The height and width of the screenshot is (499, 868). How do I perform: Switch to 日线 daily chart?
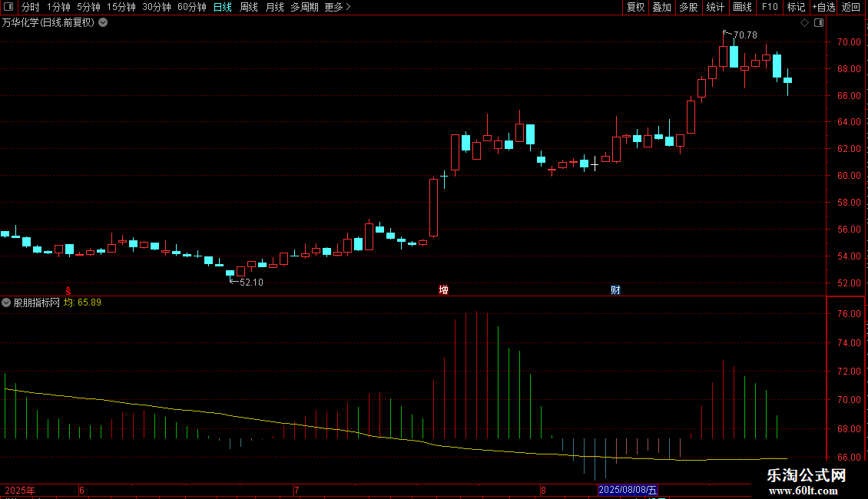pos(223,7)
